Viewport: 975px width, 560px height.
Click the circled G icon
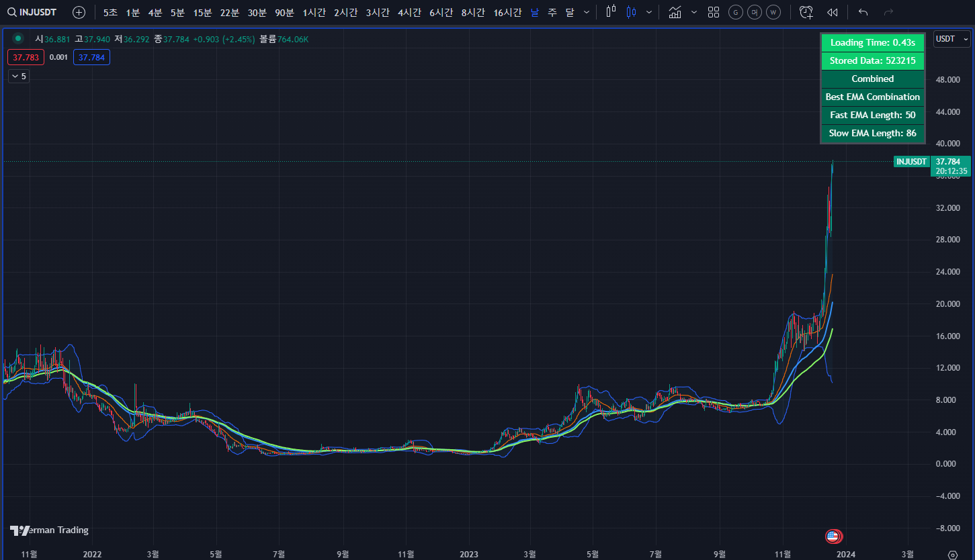(736, 12)
